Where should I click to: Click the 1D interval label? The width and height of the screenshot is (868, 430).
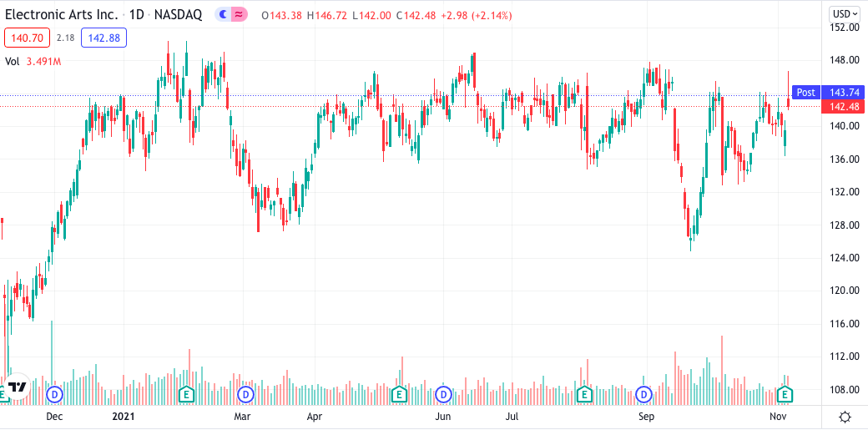pos(136,15)
